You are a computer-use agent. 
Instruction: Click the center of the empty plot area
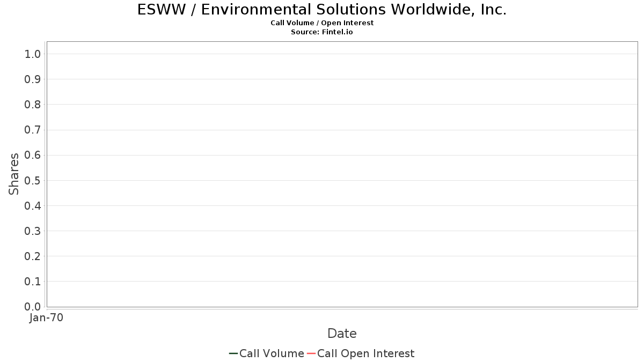(x=342, y=174)
